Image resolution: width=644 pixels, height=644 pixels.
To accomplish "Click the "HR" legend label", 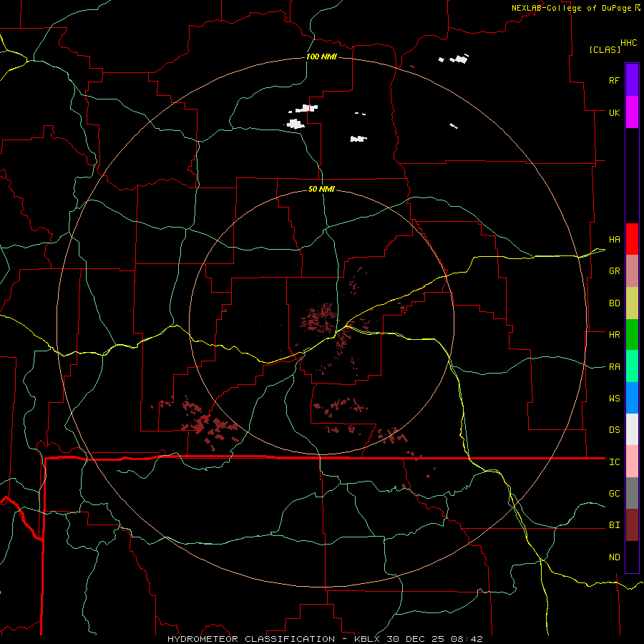I will [614, 335].
